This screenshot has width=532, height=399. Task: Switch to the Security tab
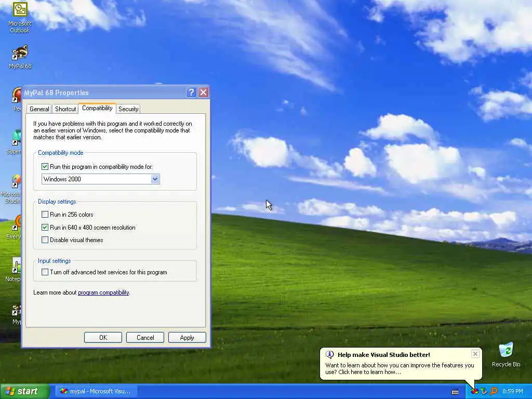tap(128, 109)
